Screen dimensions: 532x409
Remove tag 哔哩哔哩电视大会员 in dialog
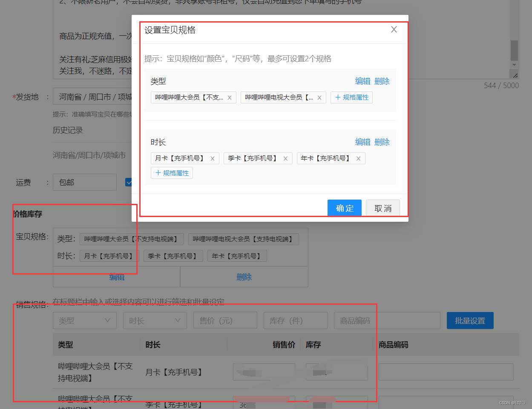click(x=319, y=97)
